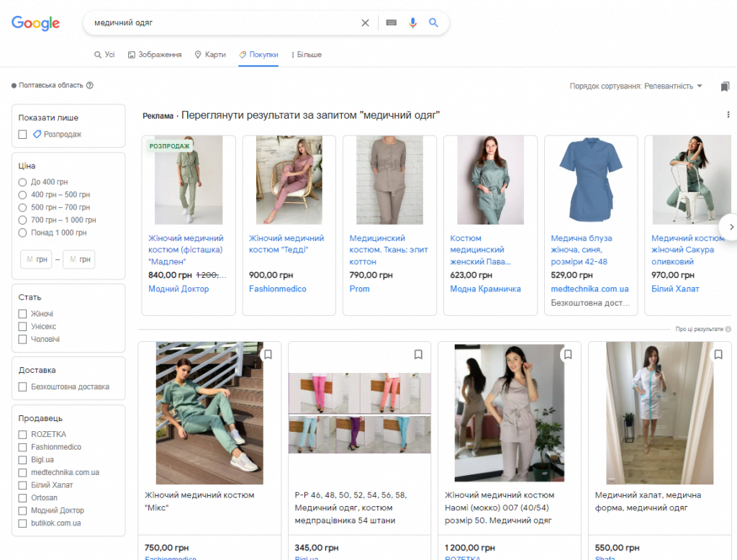The height and width of the screenshot is (560, 737).
Task: Open the Порядок сортування: Релевантність dropdown
Action: [636, 86]
